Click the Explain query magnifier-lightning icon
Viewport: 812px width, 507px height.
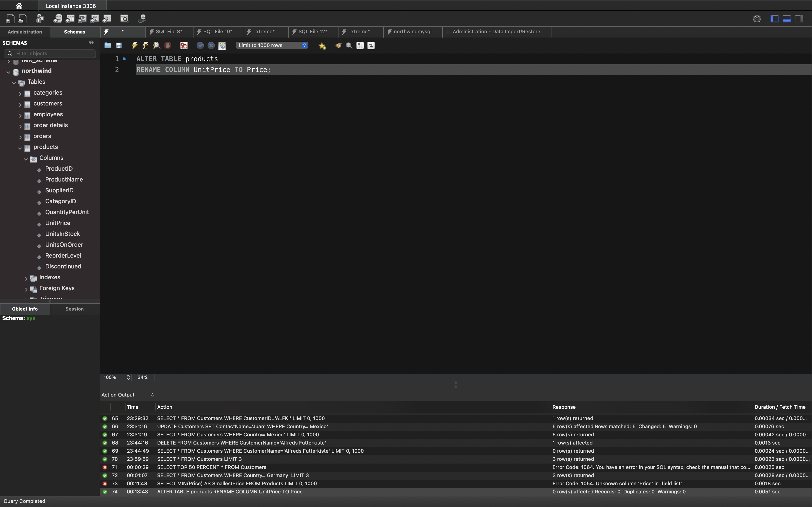[156, 45]
